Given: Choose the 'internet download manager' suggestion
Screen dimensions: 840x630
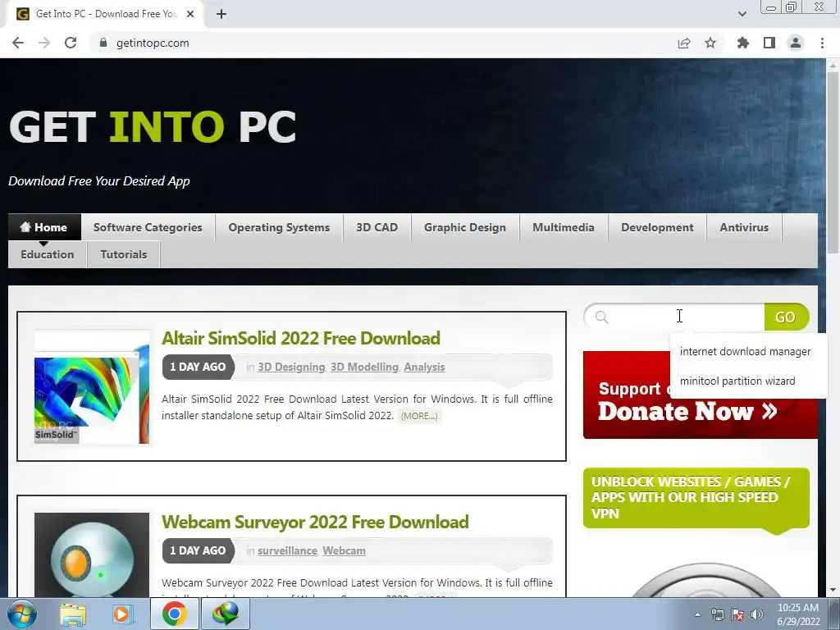Looking at the screenshot, I should [745, 351].
